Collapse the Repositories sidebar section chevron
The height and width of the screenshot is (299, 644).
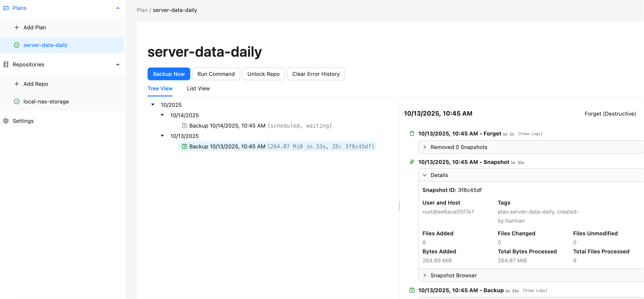click(118, 65)
